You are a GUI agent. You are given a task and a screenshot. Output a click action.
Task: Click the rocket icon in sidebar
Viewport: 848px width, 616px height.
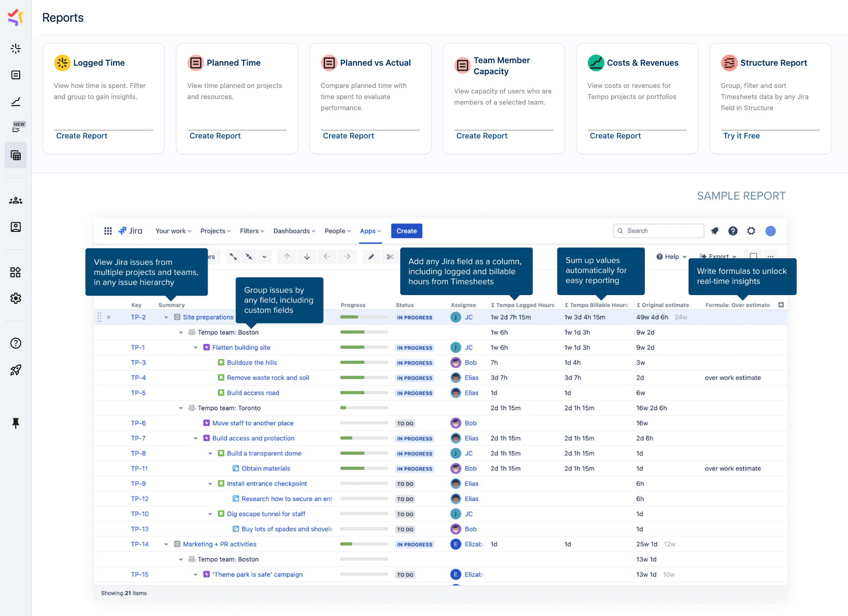(16, 370)
